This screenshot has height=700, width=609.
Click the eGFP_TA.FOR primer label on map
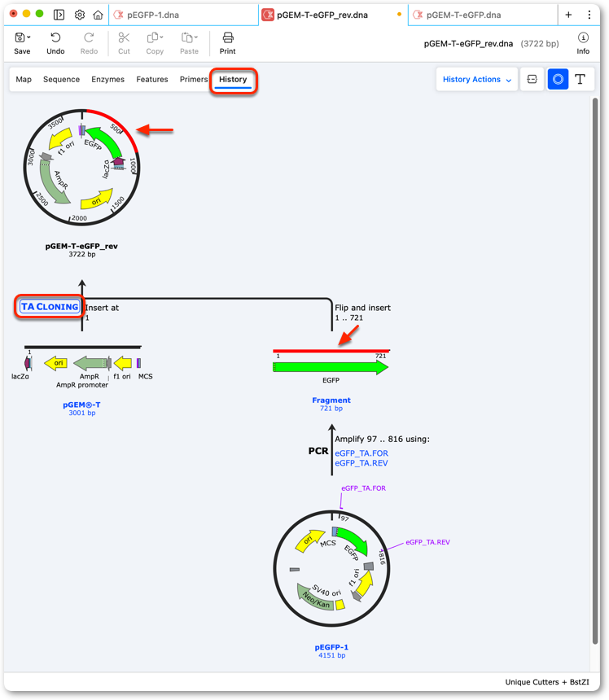[x=363, y=488]
